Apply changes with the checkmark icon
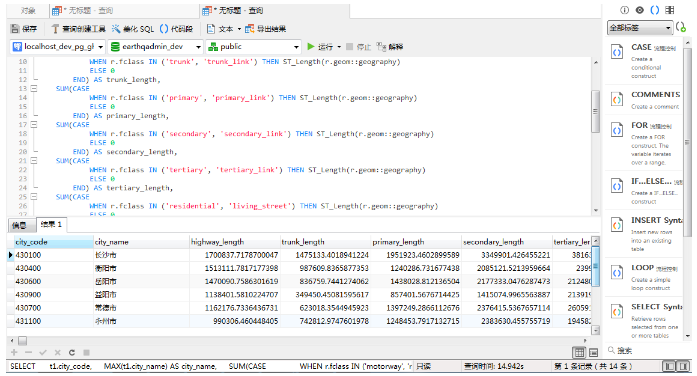This screenshot has height=376, width=697. pos(43,352)
